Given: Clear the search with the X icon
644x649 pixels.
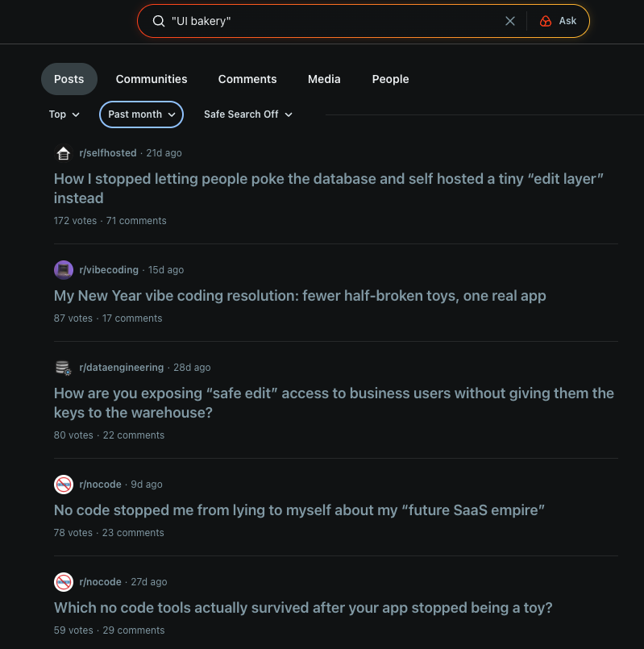Looking at the screenshot, I should tap(509, 21).
